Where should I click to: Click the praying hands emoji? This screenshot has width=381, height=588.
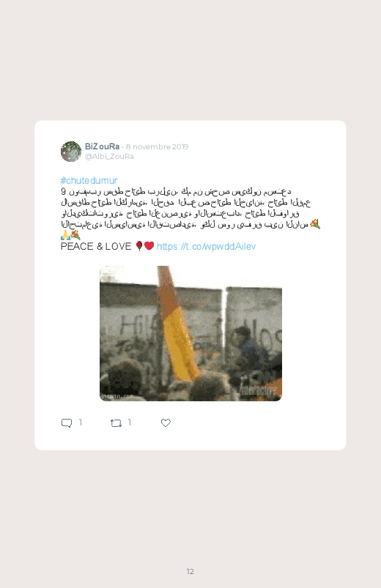click(65, 235)
